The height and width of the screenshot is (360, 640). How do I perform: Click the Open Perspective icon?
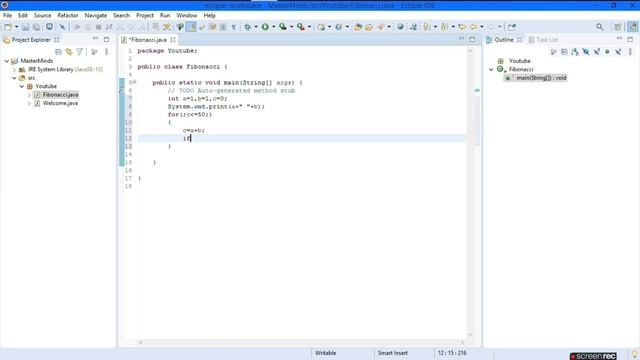coord(618,27)
